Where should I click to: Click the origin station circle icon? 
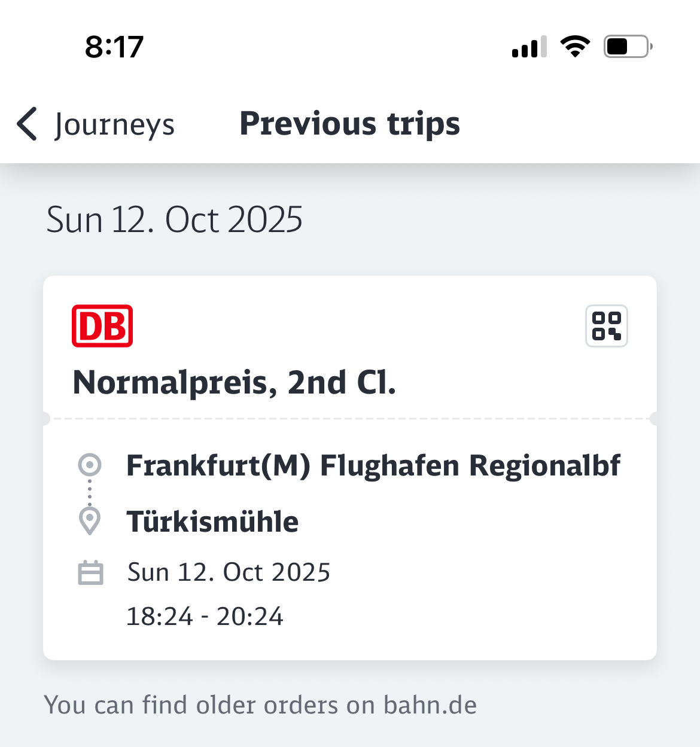coord(90,465)
